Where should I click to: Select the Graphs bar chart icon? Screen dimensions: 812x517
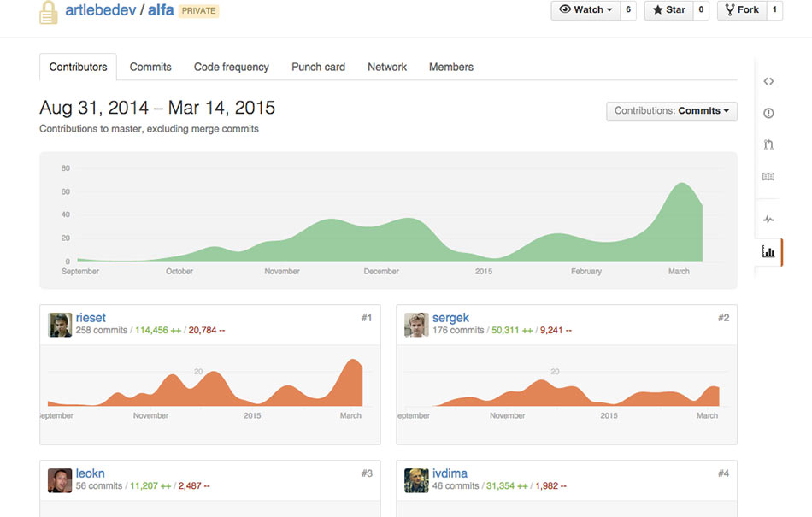coord(768,252)
